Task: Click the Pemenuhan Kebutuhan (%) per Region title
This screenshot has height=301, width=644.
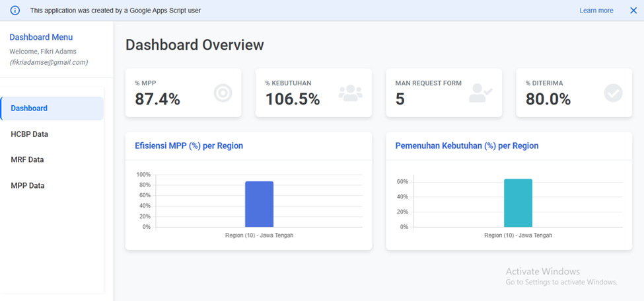Action: click(x=466, y=146)
